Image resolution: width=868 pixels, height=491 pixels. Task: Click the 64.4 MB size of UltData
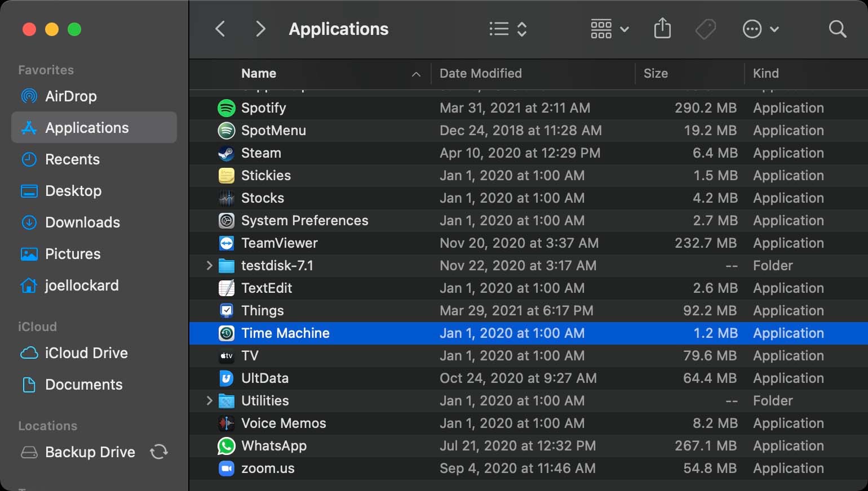tap(710, 378)
